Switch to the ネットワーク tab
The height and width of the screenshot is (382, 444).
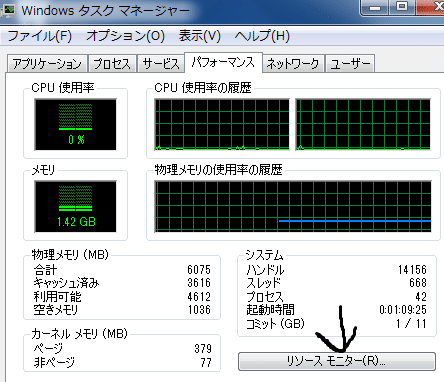click(293, 63)
